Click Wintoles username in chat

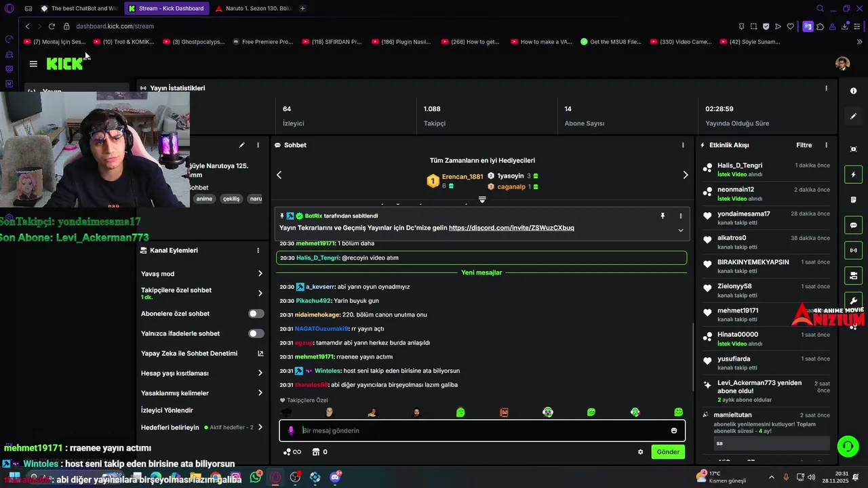point(326,371)
